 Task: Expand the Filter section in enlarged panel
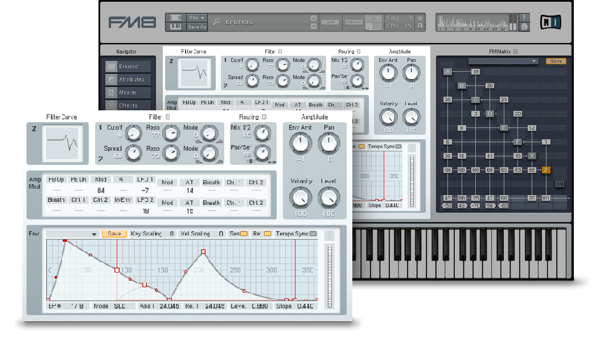tap(167, 117)
